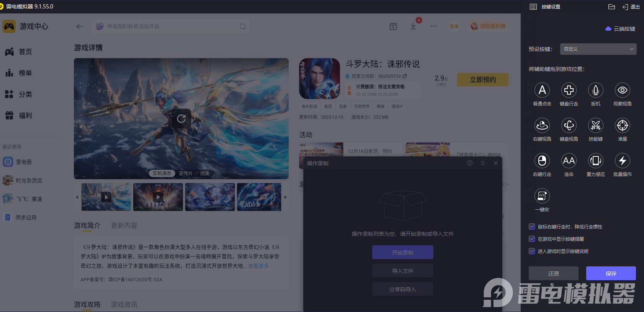Click the 云端按键 cloud keys icon
644x312 pixels.
pos(608,29)
